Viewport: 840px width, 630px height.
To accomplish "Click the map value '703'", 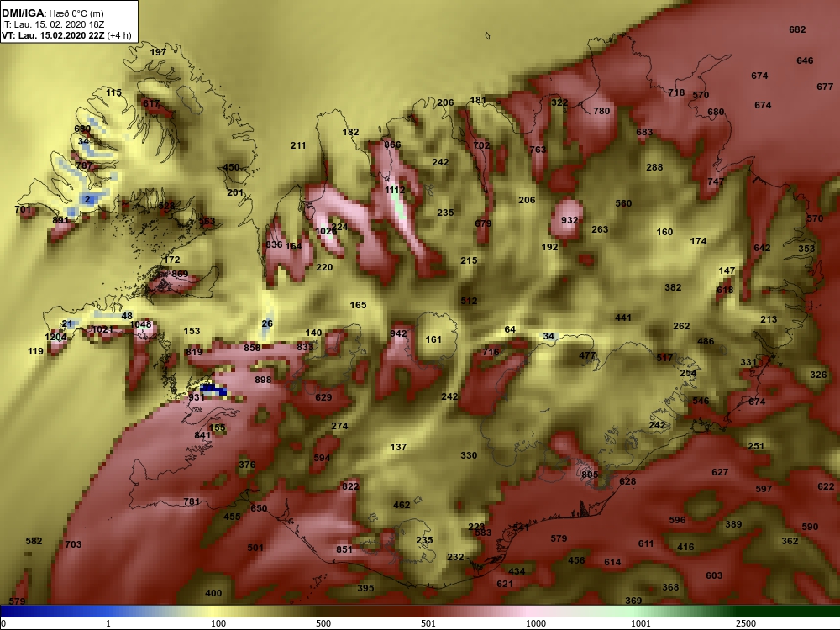I will pyautogui.click(x=73, y=544).
